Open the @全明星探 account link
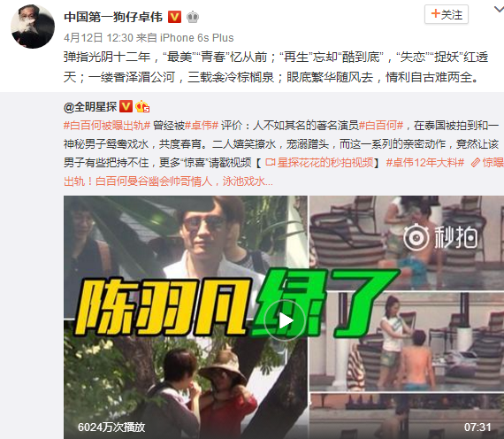504x439 pixels. coord(90,106)
